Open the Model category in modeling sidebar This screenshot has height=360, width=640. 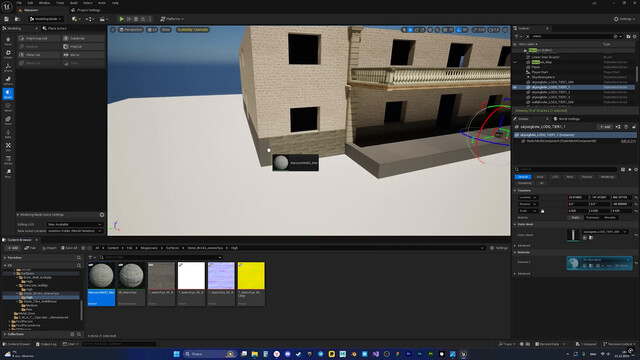point(8,94)
